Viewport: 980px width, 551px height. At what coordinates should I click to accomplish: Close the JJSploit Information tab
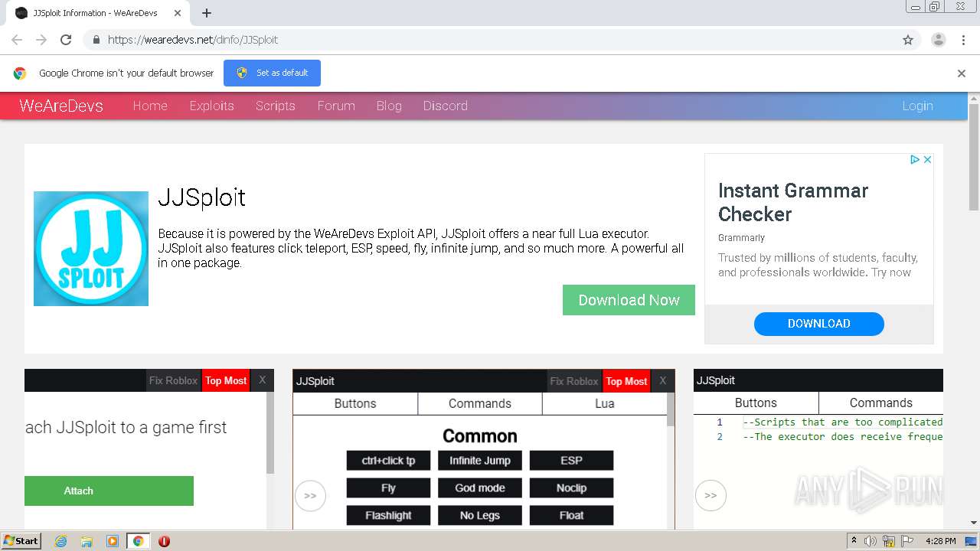pyautogui.click(x=178, y=13)
